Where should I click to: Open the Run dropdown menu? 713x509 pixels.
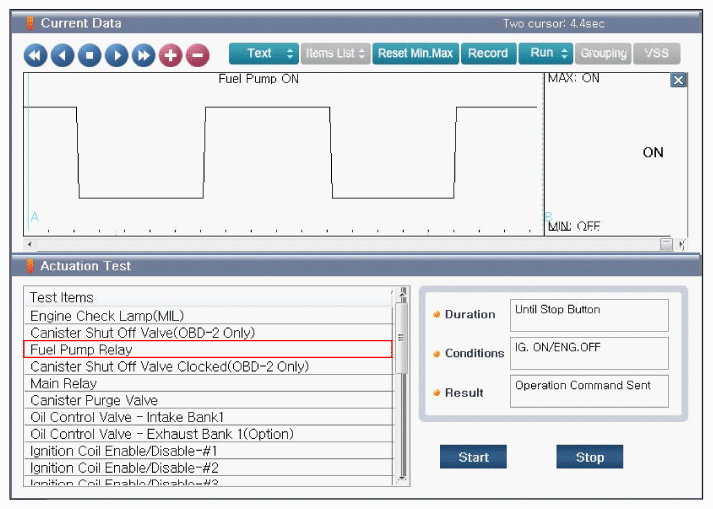(x=545, y=53)
